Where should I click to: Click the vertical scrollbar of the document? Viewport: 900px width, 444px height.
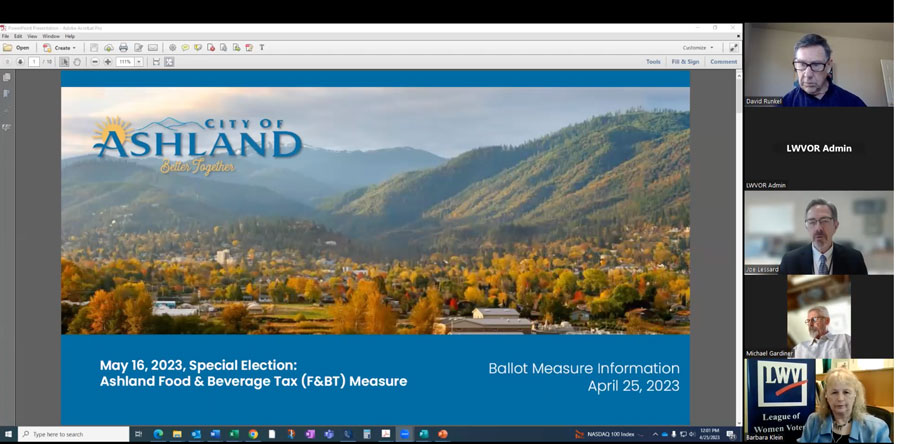739,247
